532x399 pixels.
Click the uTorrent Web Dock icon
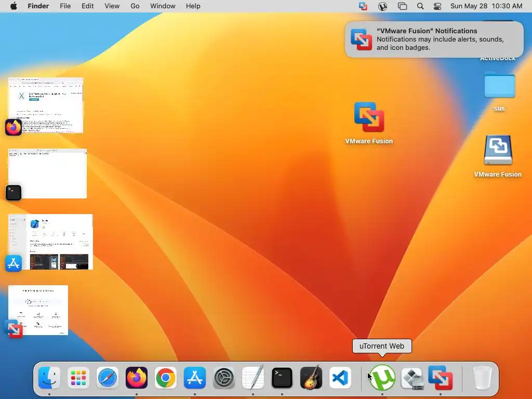(382, 378)
